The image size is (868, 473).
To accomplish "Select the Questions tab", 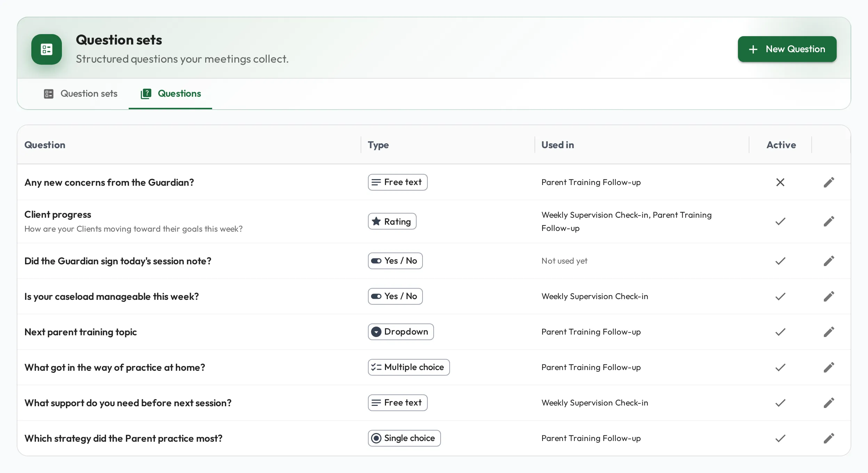I will pos(170,94).
